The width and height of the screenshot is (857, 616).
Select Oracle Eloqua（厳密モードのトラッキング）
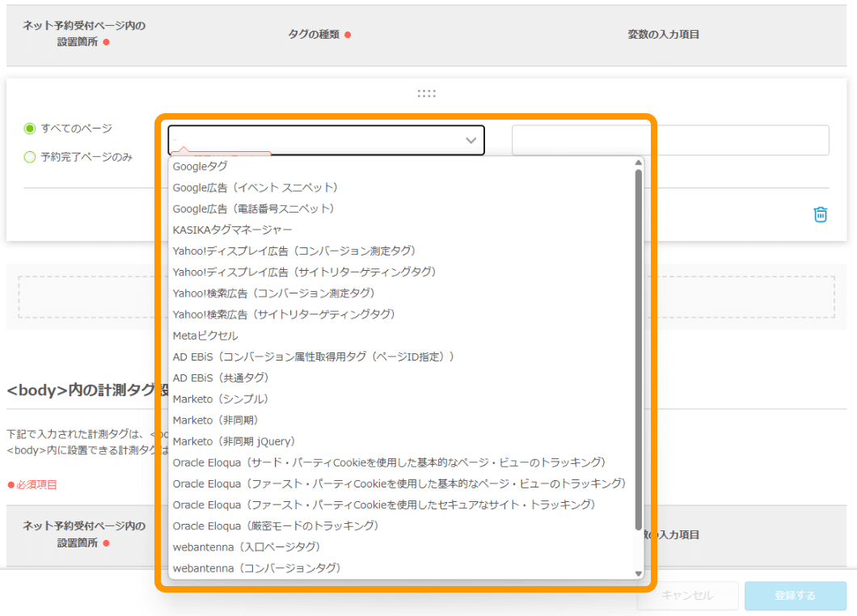(403, 525)
